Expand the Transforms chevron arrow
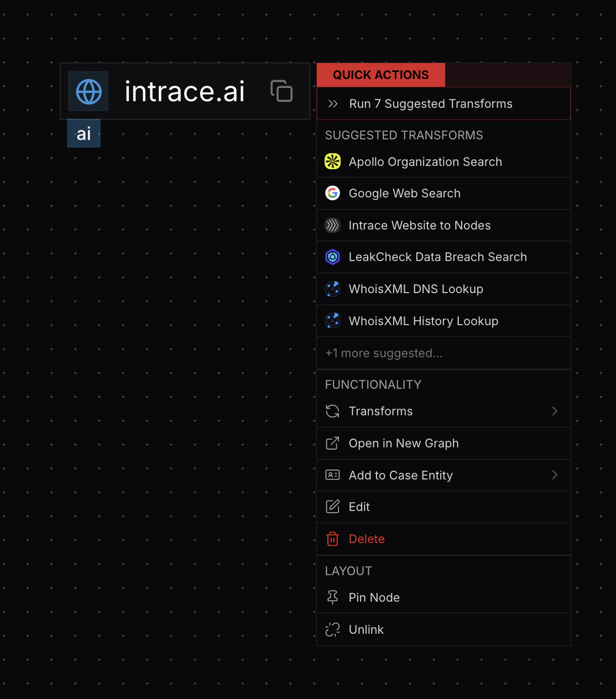The image size is (616, 699). pos(555,411)
